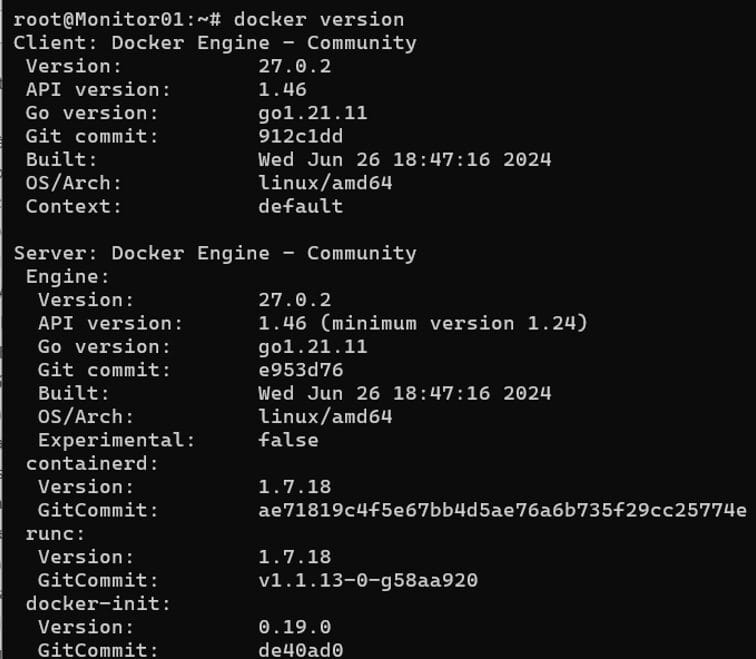Select runc GitCommit v1.1.13-0-g58aa920

(x=368, y=580)
